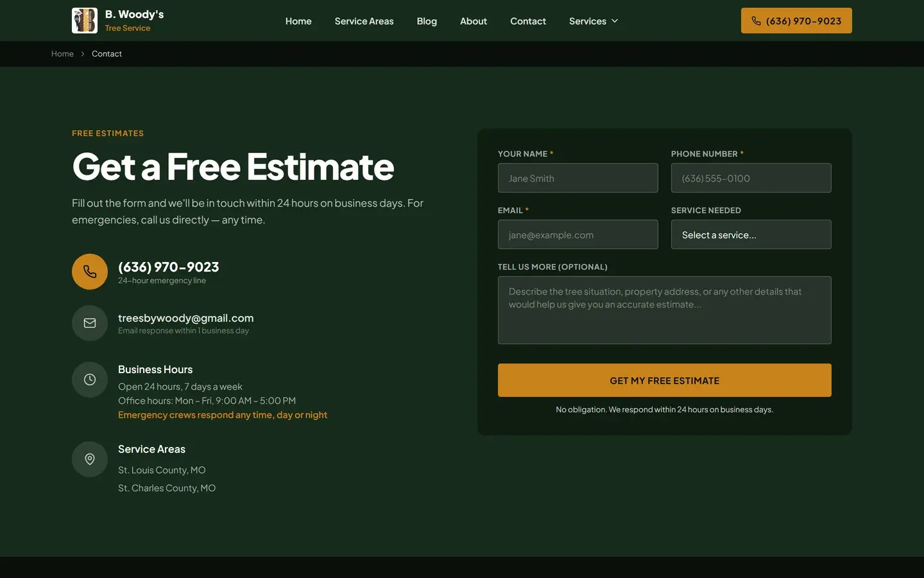
Task: Click the large (636) 970-9023 phone link
Action: click(168, 267)
